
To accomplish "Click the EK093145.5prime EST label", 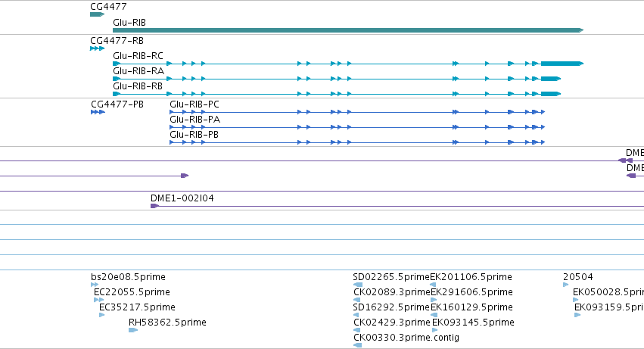I will pos(473,323).
